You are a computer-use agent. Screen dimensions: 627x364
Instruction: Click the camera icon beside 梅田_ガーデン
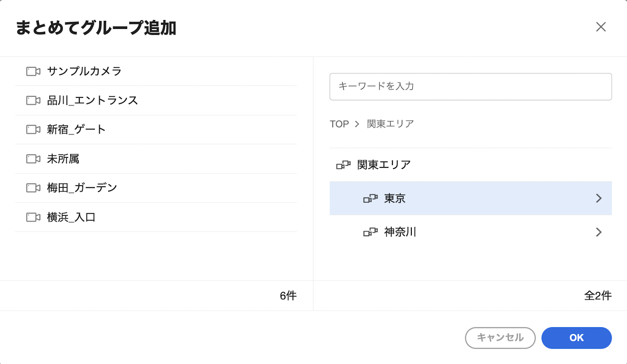33,188
